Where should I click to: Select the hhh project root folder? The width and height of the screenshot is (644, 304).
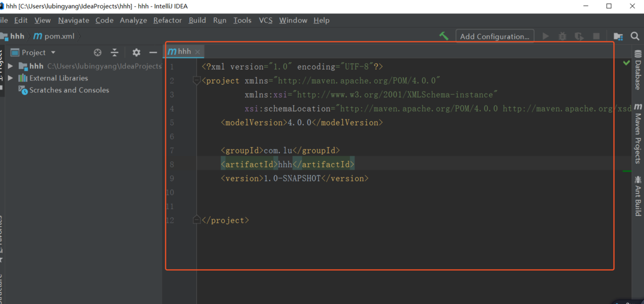point(90,66)
